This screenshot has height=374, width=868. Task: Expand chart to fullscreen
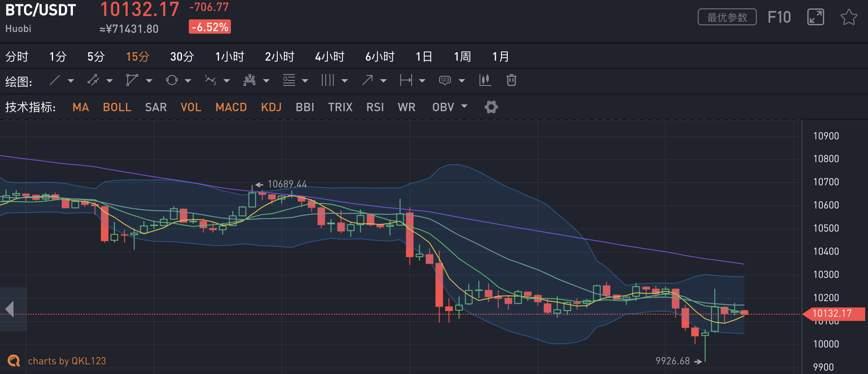(x=815, y=17)
